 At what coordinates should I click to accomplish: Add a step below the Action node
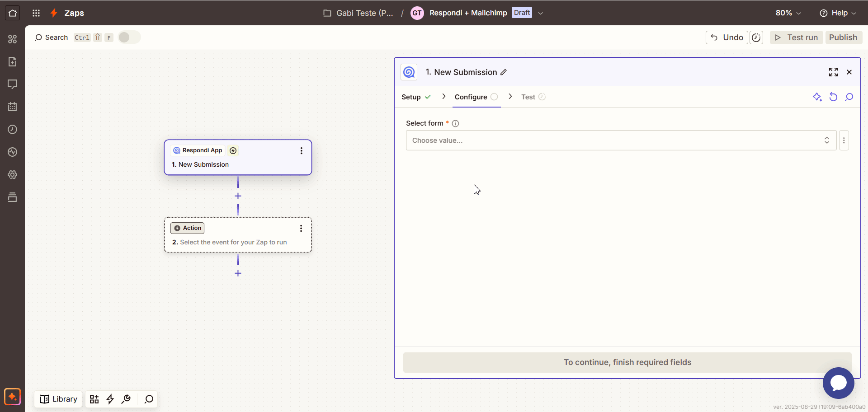point(238,273)
